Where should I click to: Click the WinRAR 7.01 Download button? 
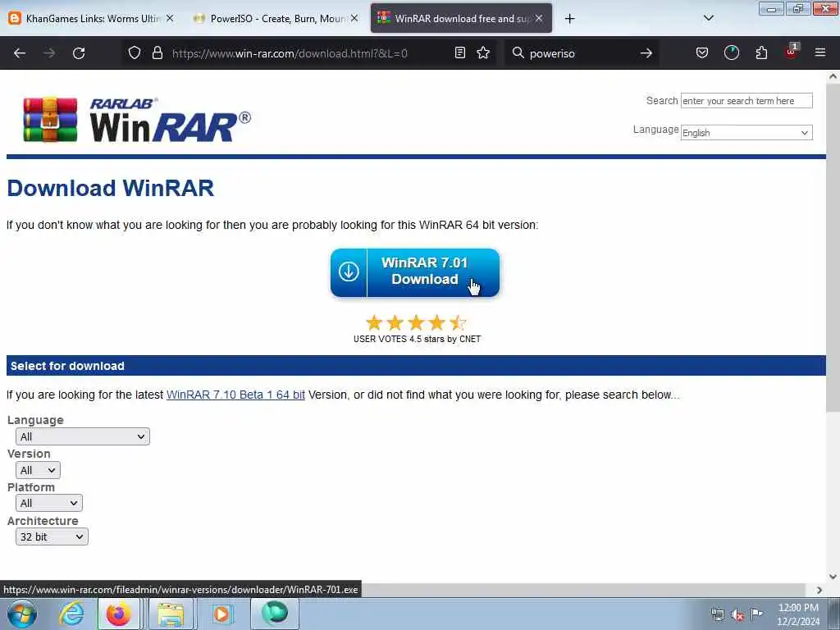pos(414,272)
